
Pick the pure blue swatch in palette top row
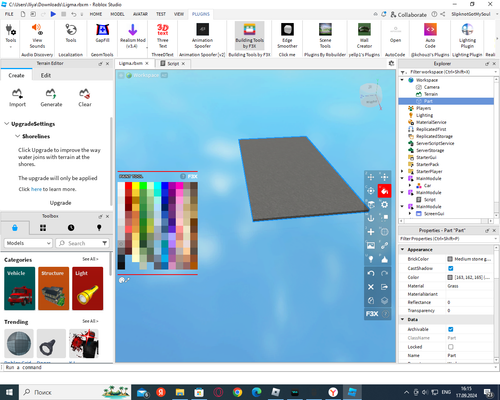click(165, 185)
